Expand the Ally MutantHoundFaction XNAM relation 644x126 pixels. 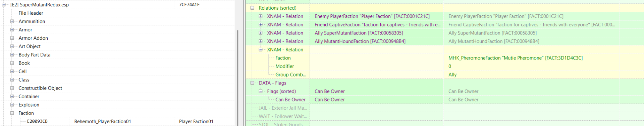(x=261, y=41)
